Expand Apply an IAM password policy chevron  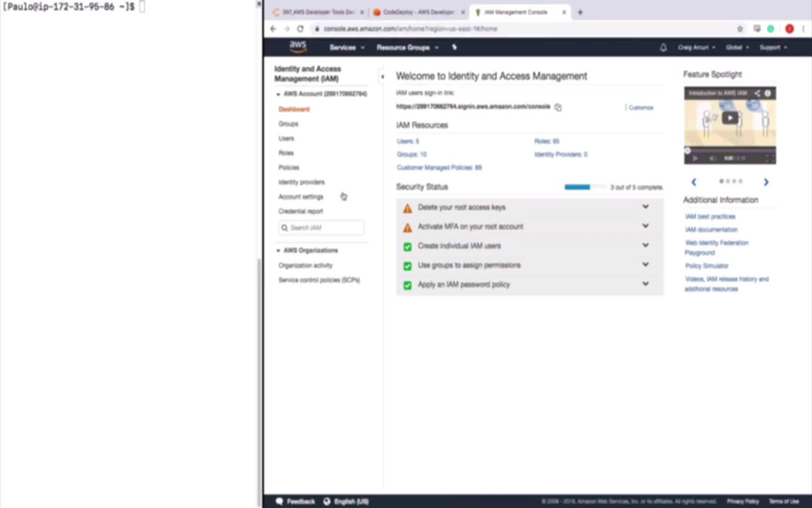646,284
